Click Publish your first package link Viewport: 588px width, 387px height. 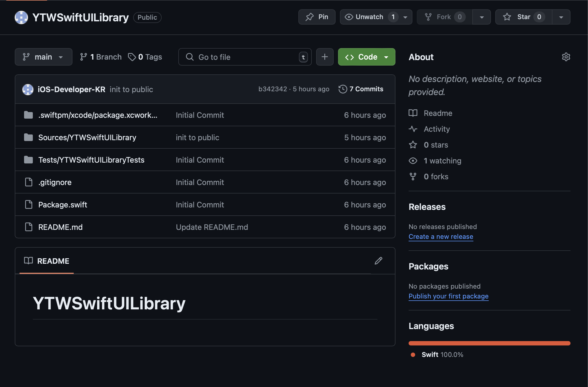point(448,296)
